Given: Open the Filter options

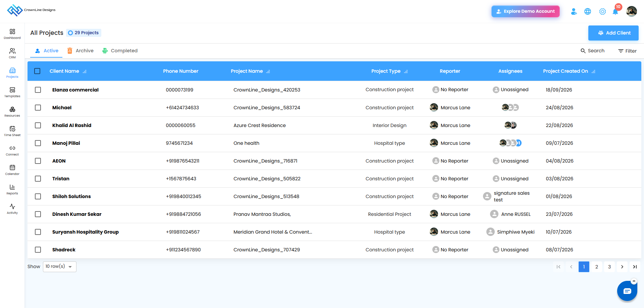Looking at the screenshot, I should 627,51.
